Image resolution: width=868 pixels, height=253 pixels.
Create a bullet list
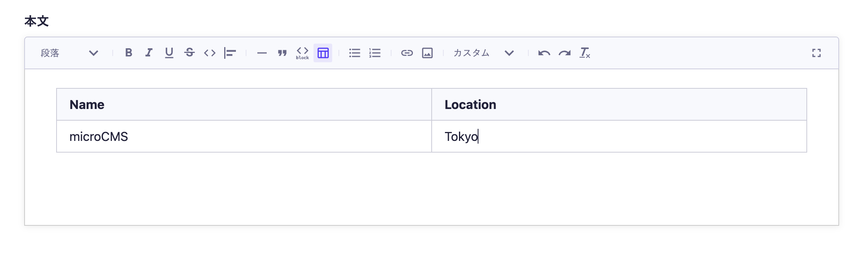[x=354, y=53]
